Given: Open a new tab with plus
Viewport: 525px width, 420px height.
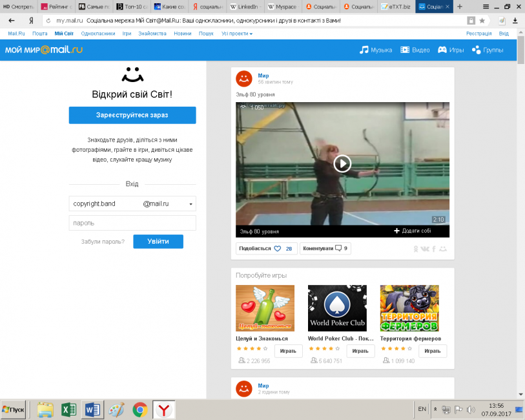Looking at the screenshot, I should (460, 6).
